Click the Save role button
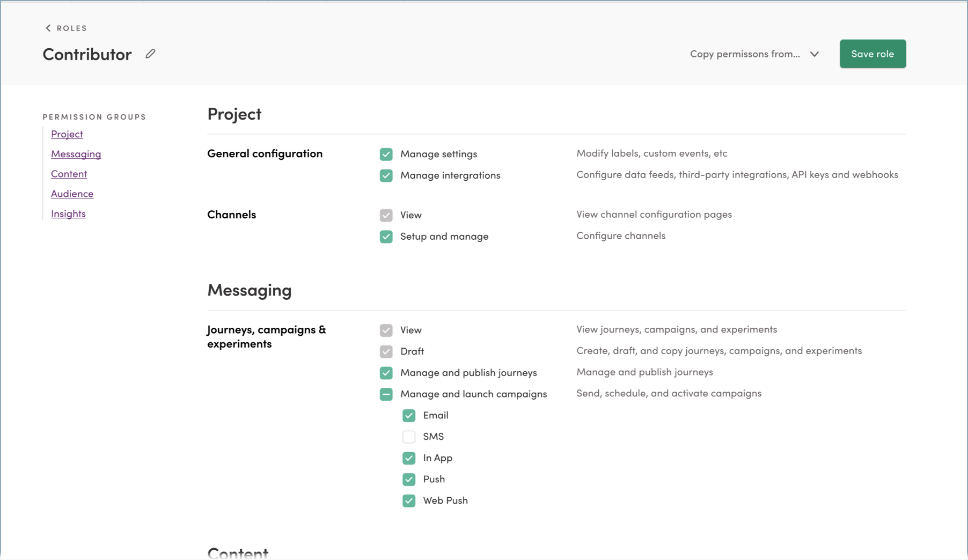 pos(872,54)
